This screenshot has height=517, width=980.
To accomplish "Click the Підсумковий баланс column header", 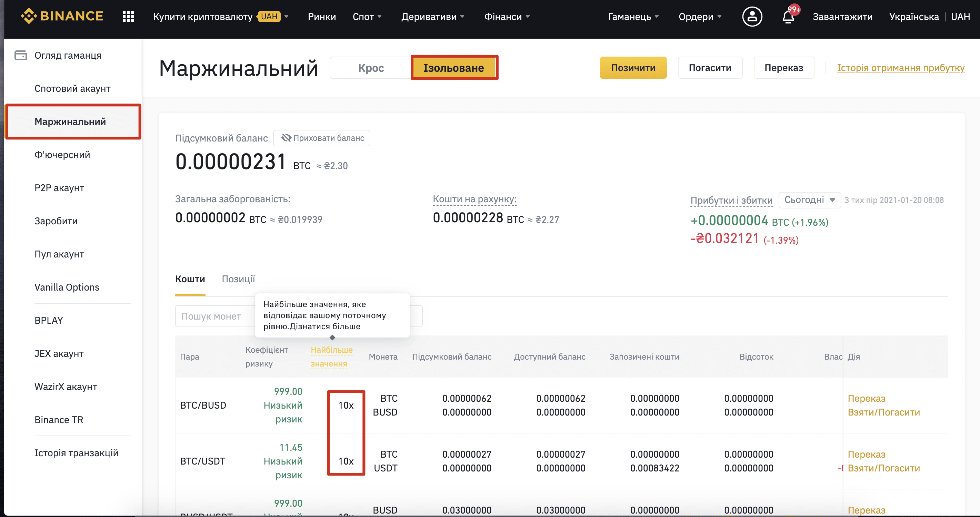I will coord(452,357).
